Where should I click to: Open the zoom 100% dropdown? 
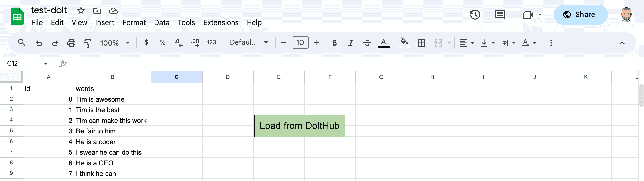click(x=115, y=43)
